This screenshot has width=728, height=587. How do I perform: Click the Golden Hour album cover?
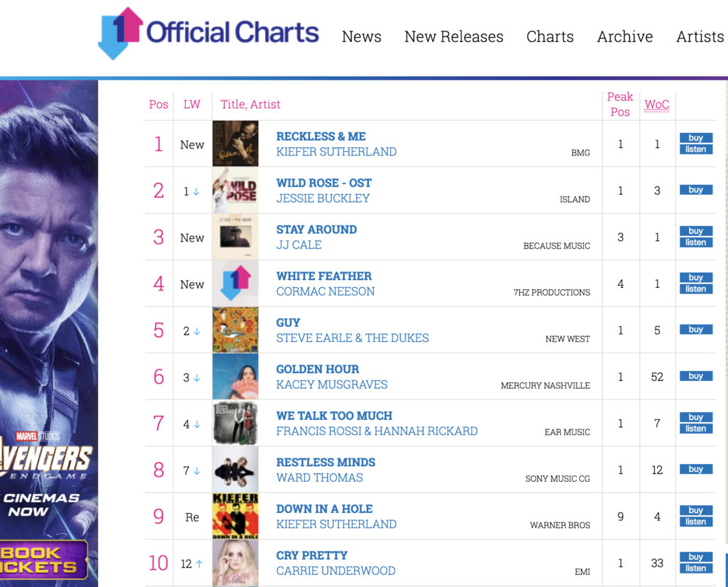[235, 377]
